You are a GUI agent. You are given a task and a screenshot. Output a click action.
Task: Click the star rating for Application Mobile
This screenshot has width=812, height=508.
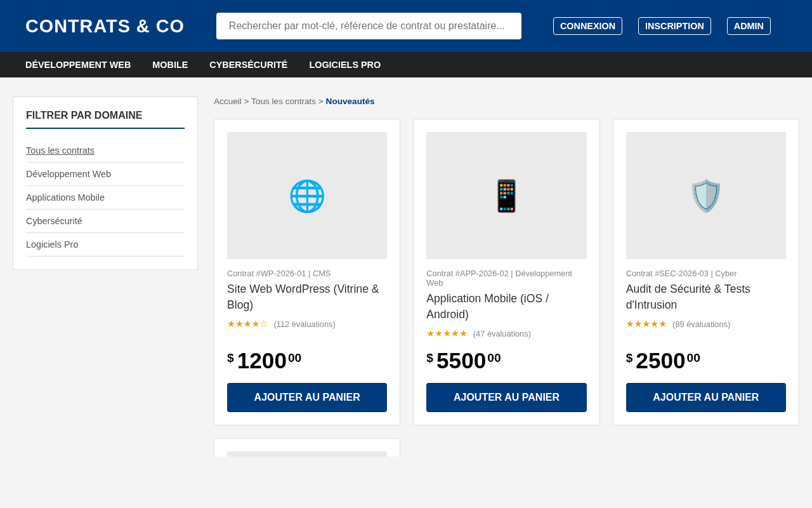(447, 333)
